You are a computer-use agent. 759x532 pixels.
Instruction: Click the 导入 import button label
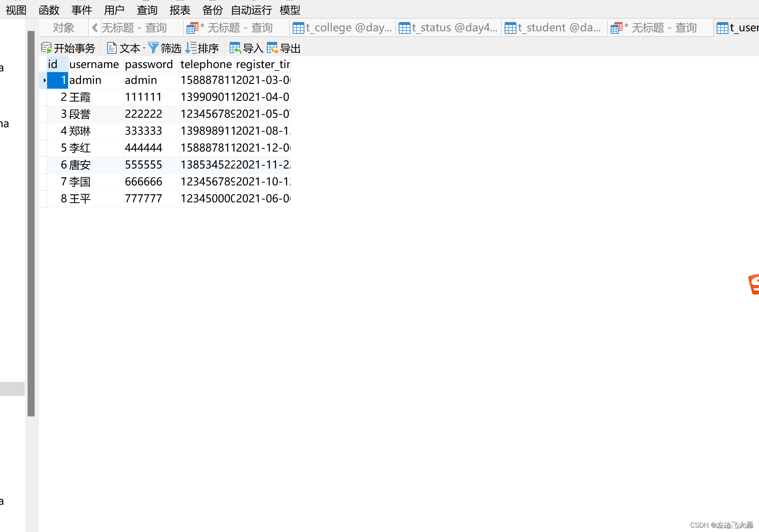click(x=253, y=48)
